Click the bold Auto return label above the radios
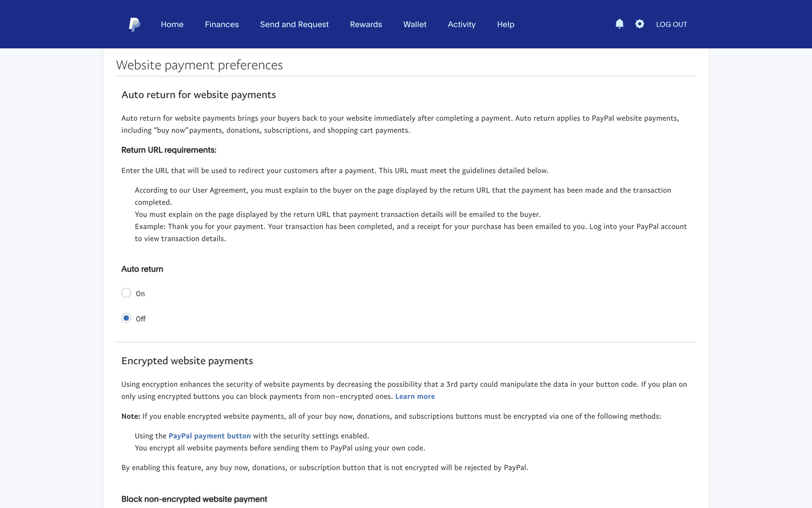This screenshot has width=812, height=508. [x=142, y=269]
